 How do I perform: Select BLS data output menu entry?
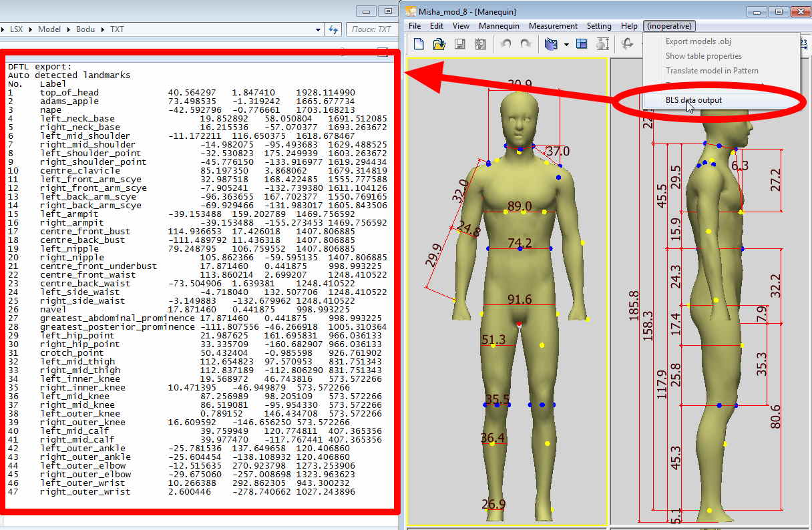point(693,100)
